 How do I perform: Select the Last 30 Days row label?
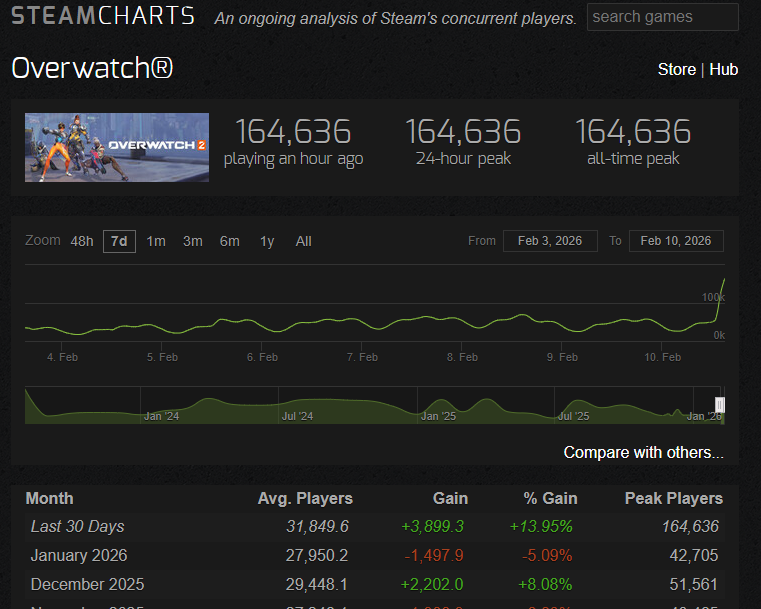(x=78, y=527)
